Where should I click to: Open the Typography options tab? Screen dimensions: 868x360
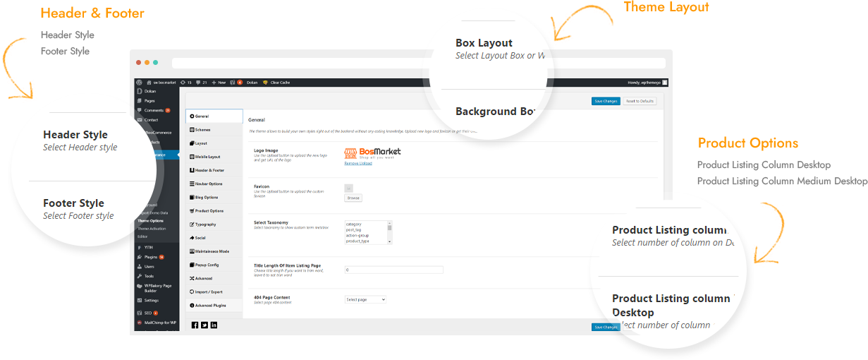tap(214, 224)
